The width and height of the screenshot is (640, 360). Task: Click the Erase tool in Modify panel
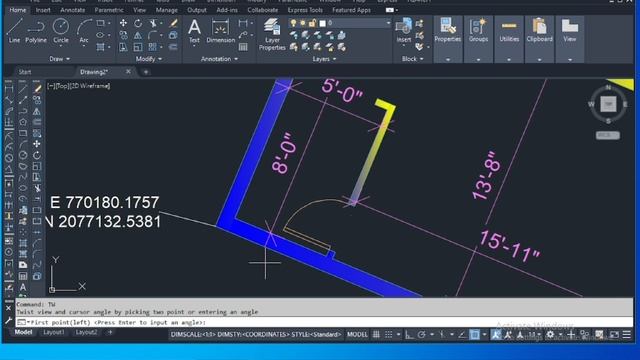(x=173, y=23)
